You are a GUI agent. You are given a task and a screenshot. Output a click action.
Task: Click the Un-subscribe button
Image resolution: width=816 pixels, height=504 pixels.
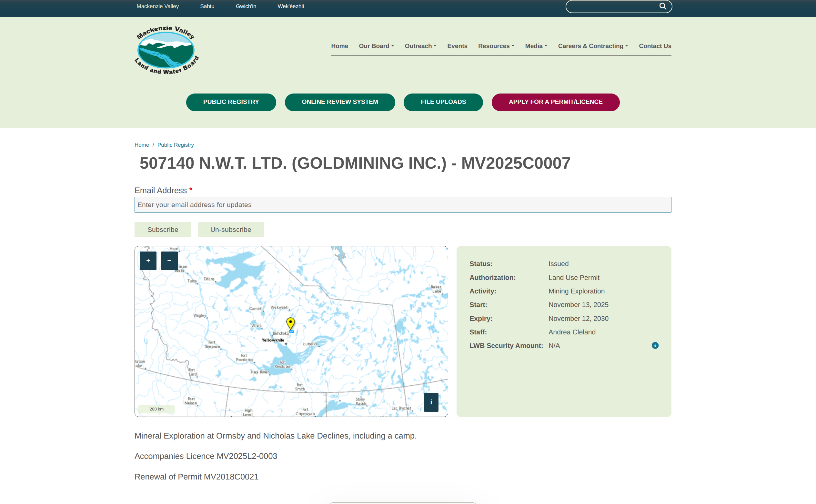click(231, 230)
